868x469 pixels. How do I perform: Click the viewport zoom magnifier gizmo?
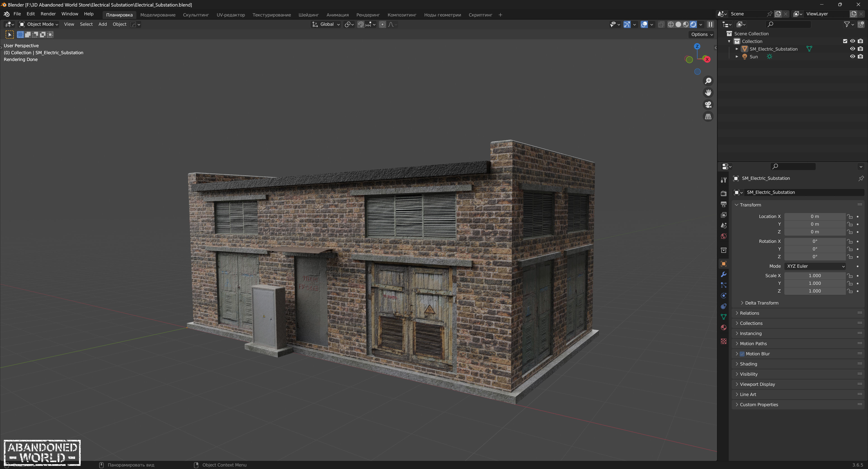click(x=708, y=81)
